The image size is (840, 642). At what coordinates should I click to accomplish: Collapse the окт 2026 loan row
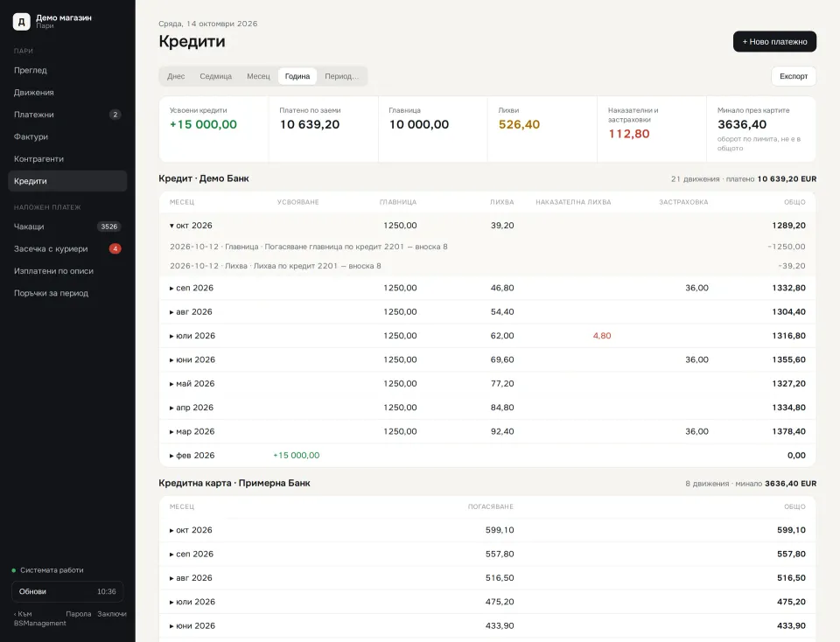487,226
